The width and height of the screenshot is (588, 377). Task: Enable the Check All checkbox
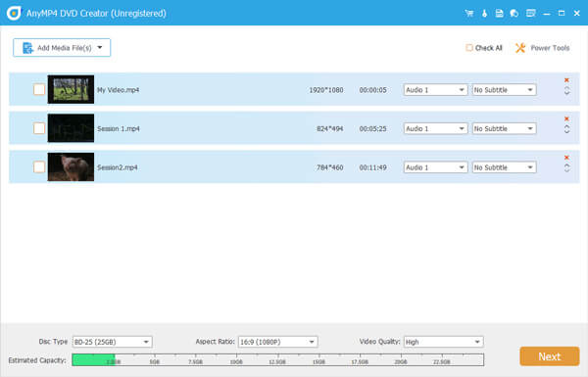(x=469, y=48)
